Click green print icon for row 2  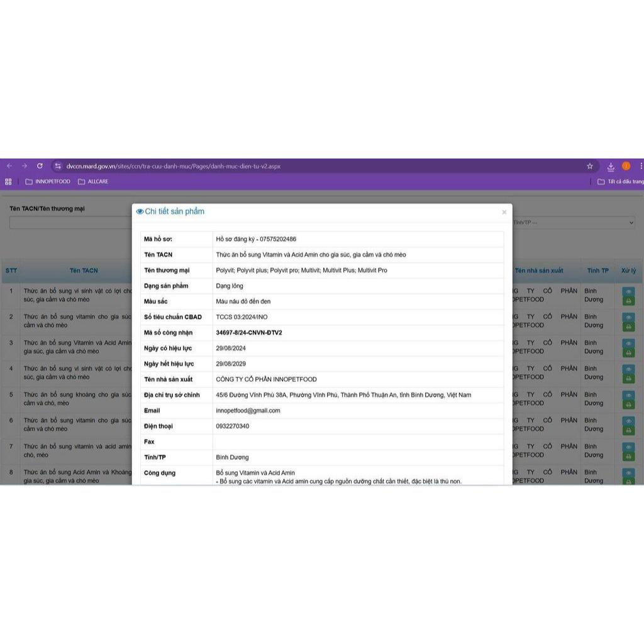tap(628, 327)
